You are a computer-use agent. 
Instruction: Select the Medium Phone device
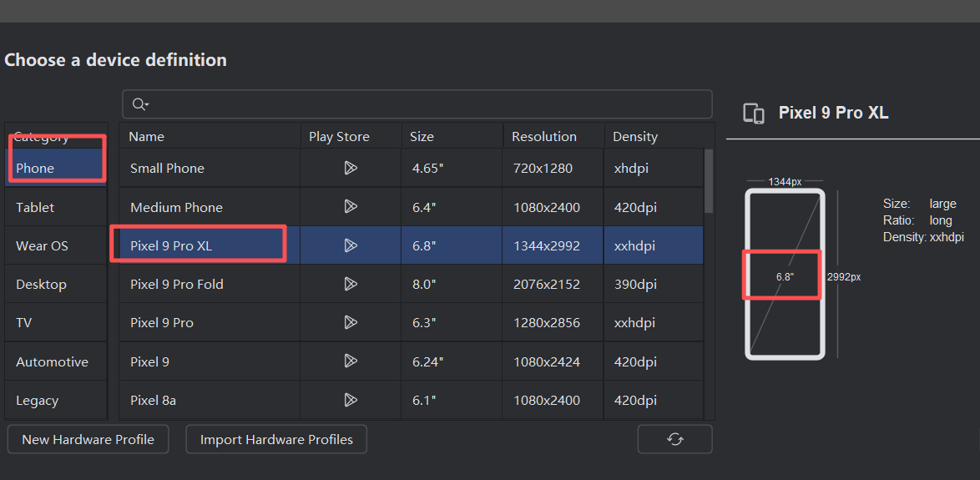pyautogui.click(x=210, y=207)
